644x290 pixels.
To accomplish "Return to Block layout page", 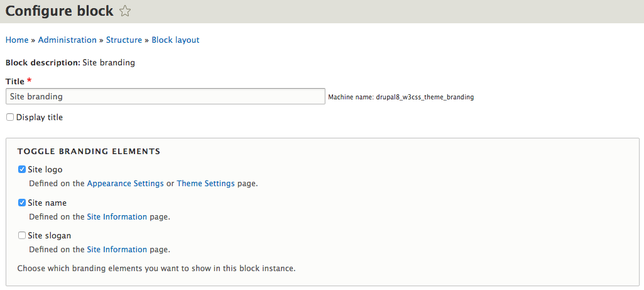I will tap(175, 40).
